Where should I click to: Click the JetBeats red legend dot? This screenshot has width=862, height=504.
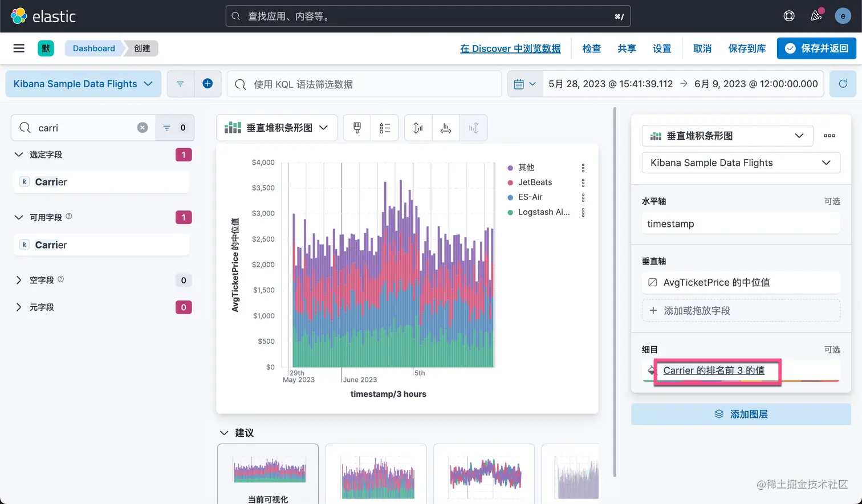[510, 182]
